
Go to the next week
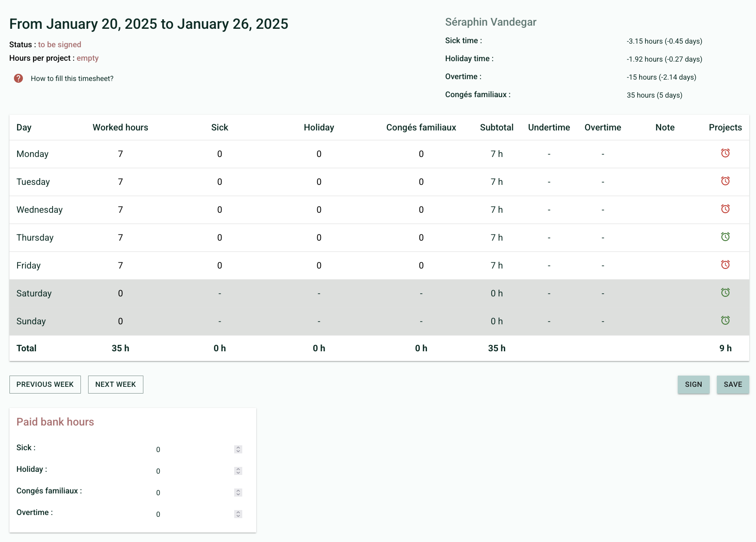pos(116,385)
